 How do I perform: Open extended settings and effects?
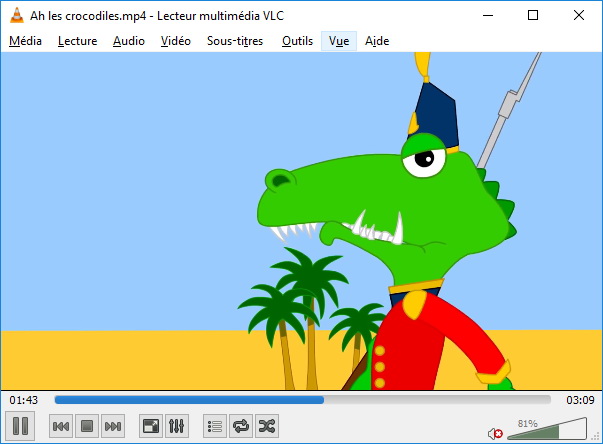(x=177, y=426)
